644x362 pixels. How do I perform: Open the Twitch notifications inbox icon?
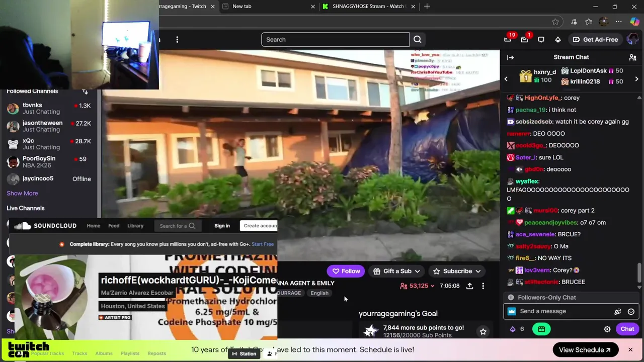pyautogui.click(x=524, y=39)
